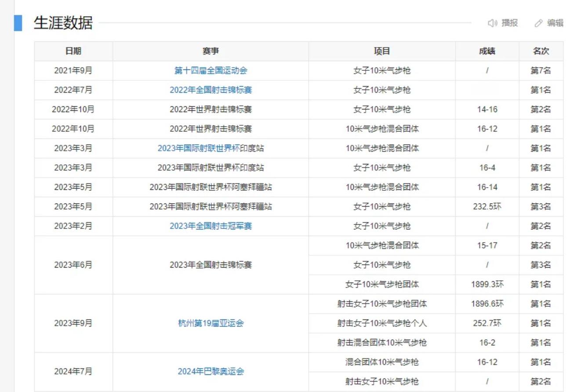Viewport: 567px width, 392px height.
Task: Click the 混合团体10米气步枪 cell
Action: coord(382,362)
